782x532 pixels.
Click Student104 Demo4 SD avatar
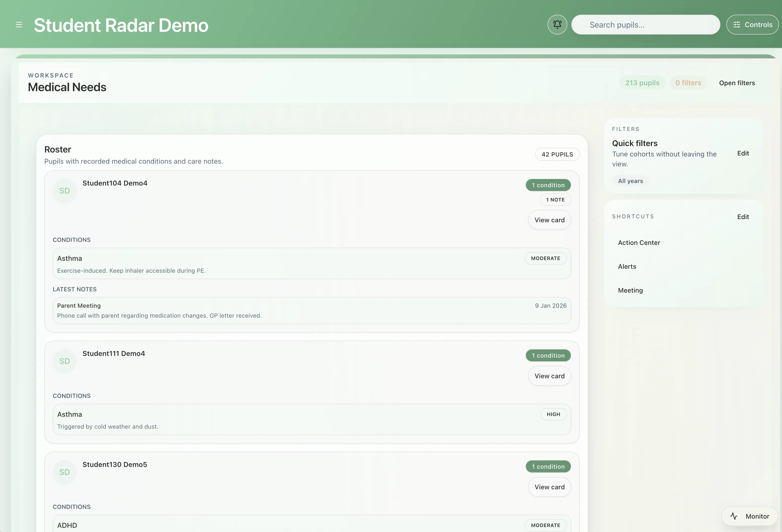65,191
